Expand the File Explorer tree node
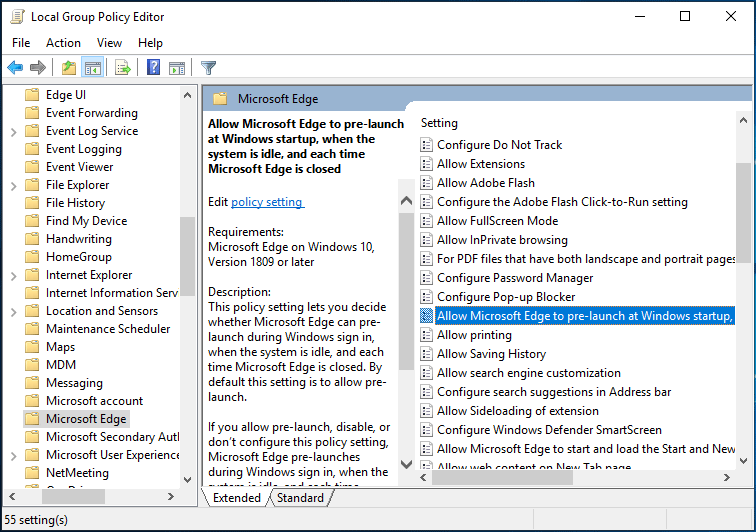Screen dimensions: 756x532 click(14, 186)
